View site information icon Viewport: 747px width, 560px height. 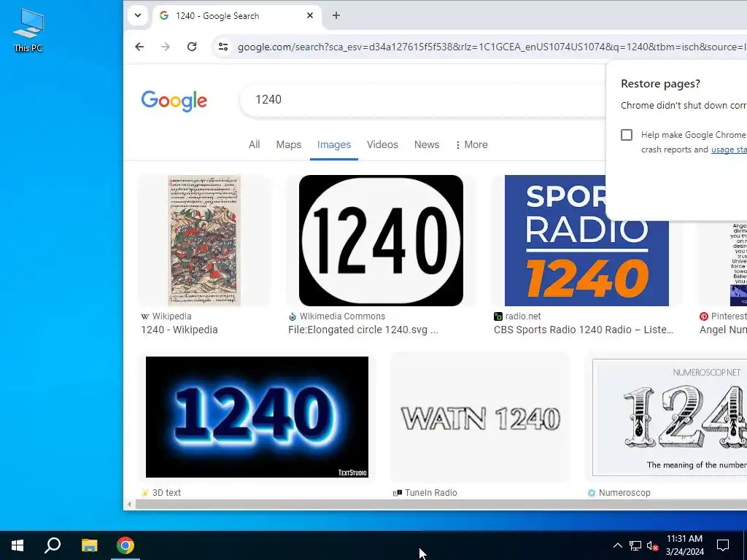tap(223, 47)
